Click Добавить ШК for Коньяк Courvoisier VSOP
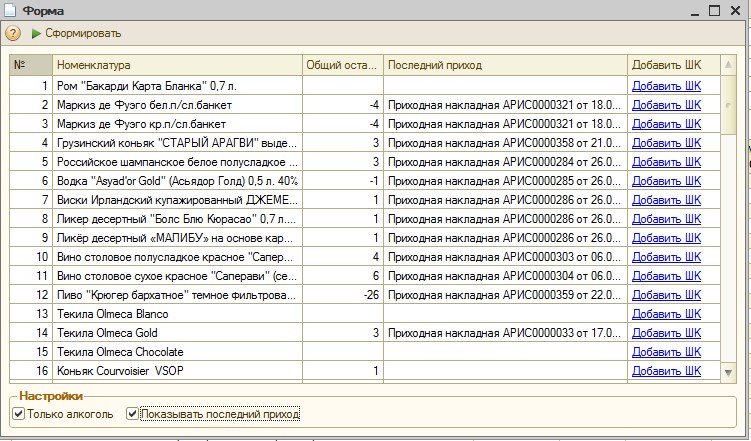This screenshot has height=441, width=751. pos(666,371)
